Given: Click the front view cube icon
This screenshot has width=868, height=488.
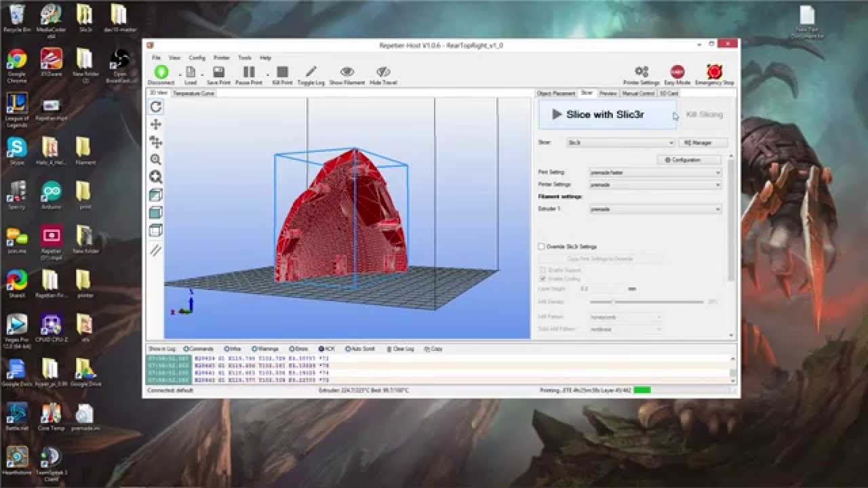Looking at the screenshot, I should point(156,213).
